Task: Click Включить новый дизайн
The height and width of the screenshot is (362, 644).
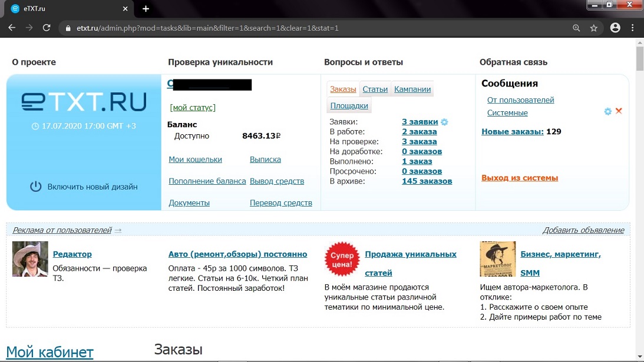Action: (93, 187)
